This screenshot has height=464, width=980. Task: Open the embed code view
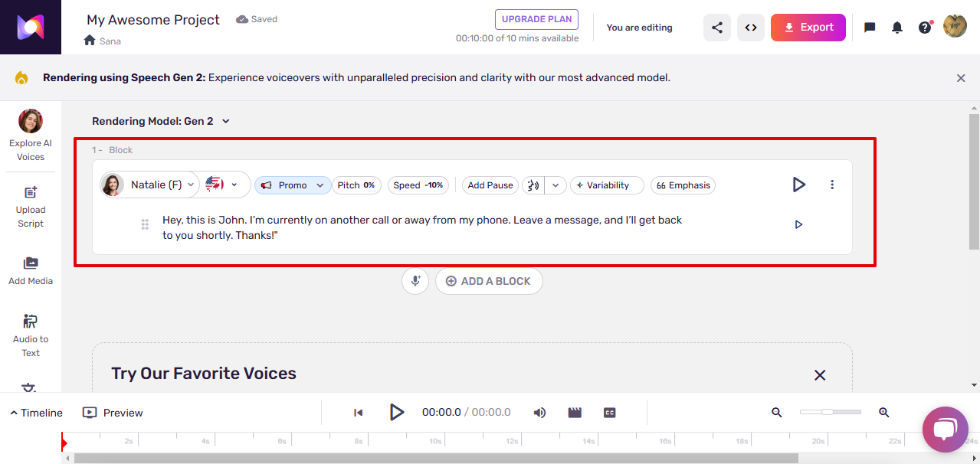750,27
